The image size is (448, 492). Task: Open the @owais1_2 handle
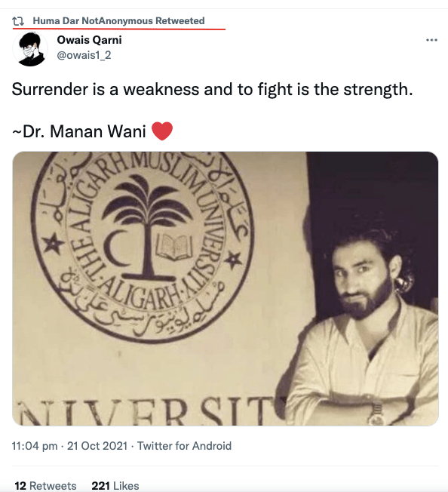tap(84, 55)
